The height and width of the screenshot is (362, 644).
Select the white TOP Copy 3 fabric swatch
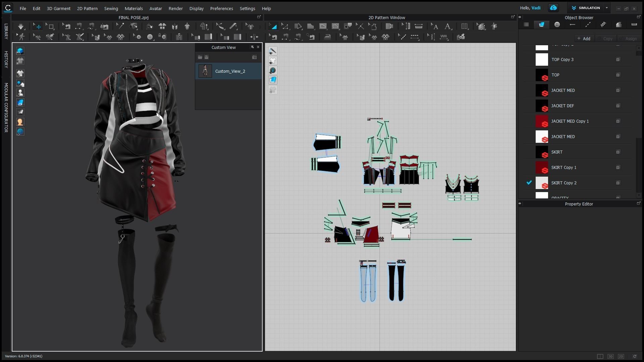click(x=542, y=59)
